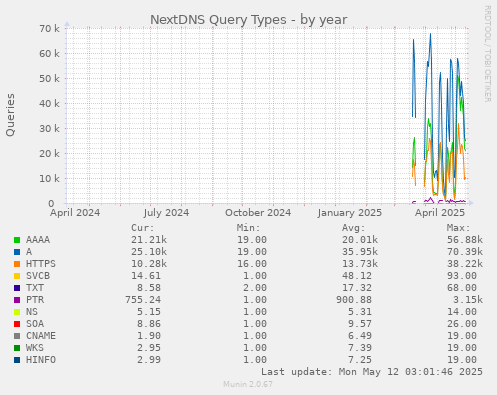Click the CNAME legend label

[41, 336]
